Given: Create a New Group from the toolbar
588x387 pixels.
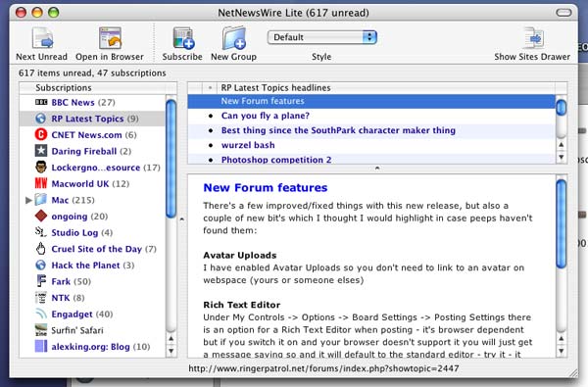Looking at the screenshot, I should point(234,38).
